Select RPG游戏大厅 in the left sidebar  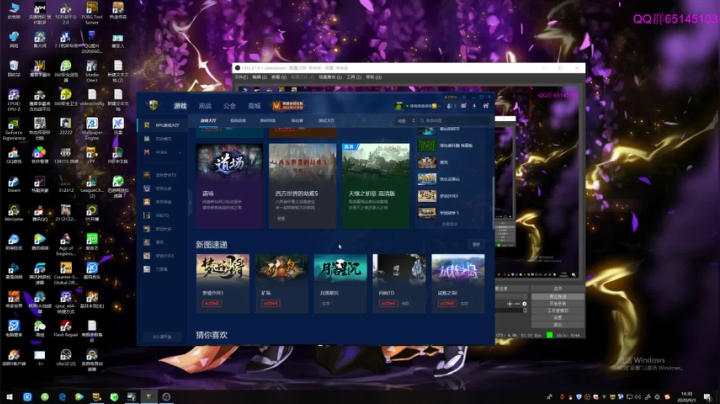click(163, 125)
